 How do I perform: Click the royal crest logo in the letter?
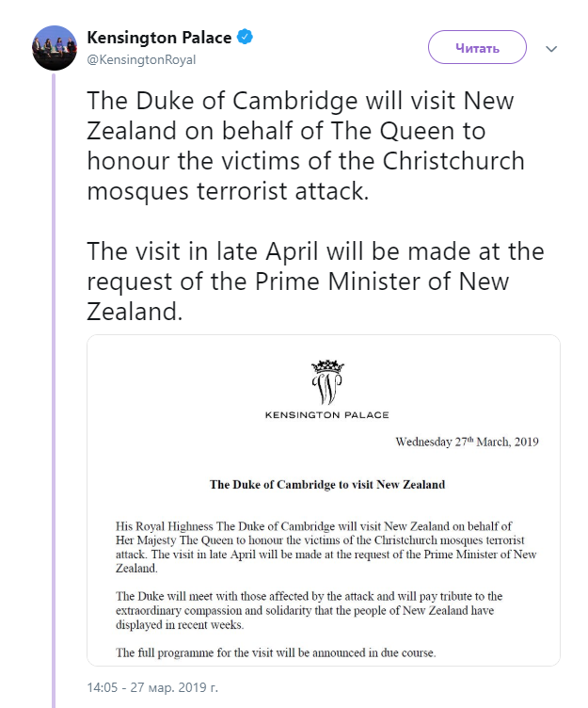326,381
